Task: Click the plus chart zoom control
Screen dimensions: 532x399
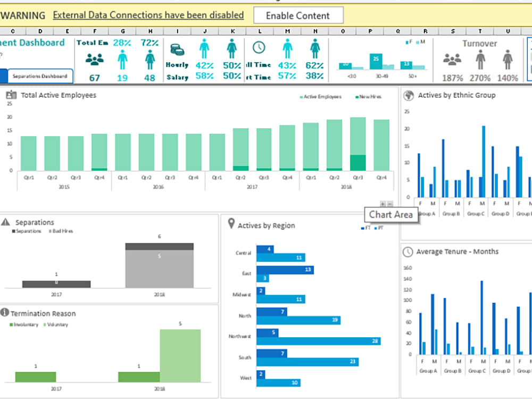Action: tap(382, 204)
